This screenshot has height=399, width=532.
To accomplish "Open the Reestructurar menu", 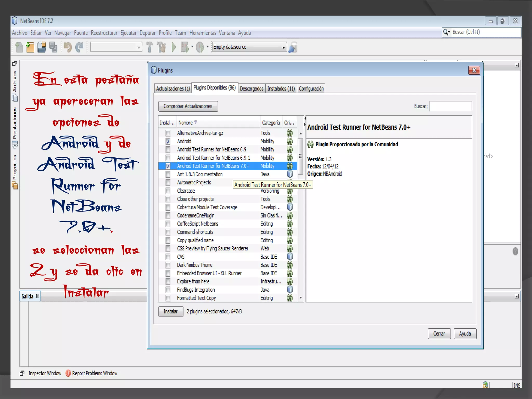I will click(x=104, y=33).
